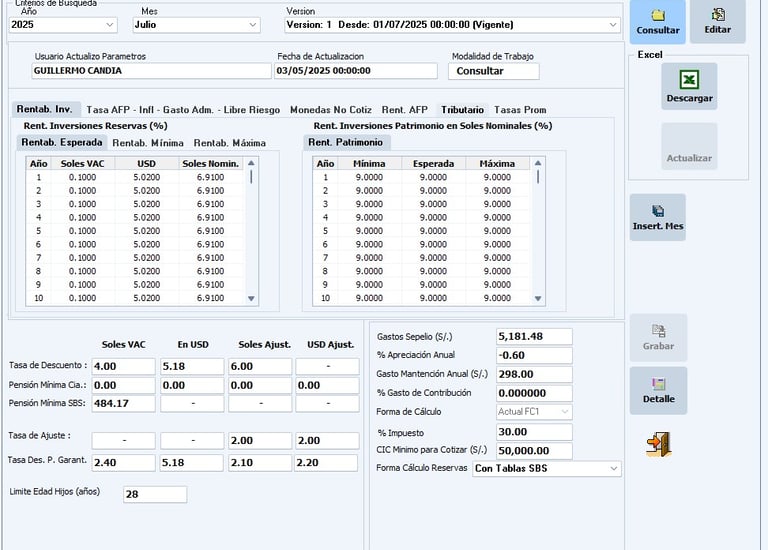
Task: Click the % Gasto de Contribución field
Action: (534, 393)
